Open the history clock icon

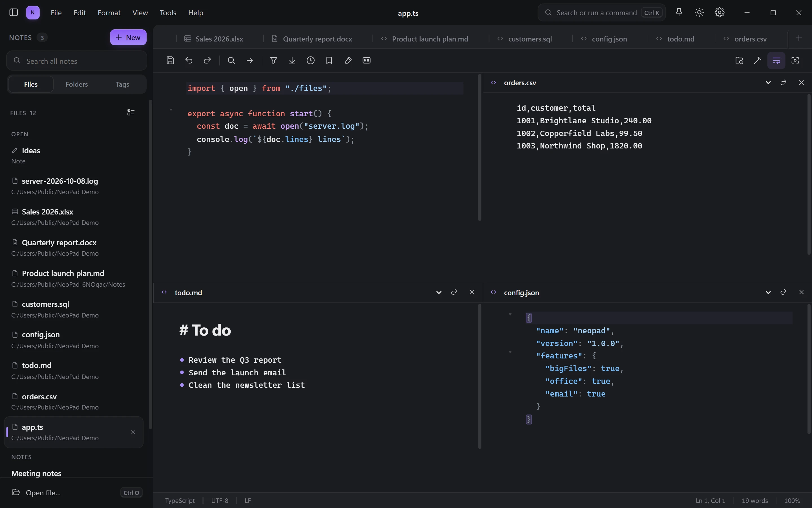point(311,60)
